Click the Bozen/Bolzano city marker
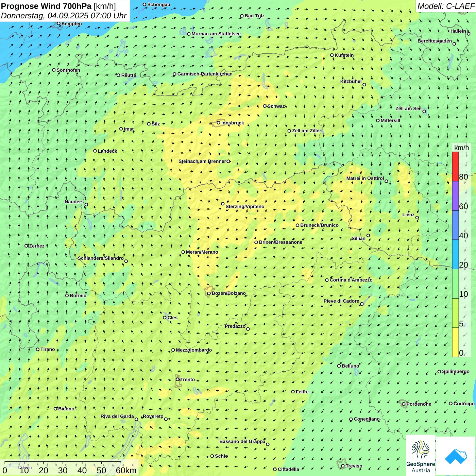The width and height of the screenshot is (476, 476). (209, 293)
